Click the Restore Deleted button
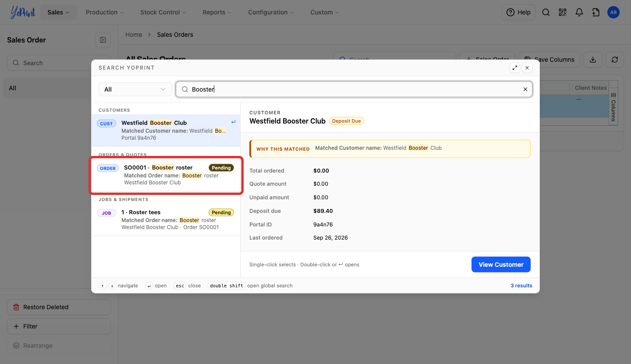Viewport: 631px width, 364px height. click(x=59, y=307)
